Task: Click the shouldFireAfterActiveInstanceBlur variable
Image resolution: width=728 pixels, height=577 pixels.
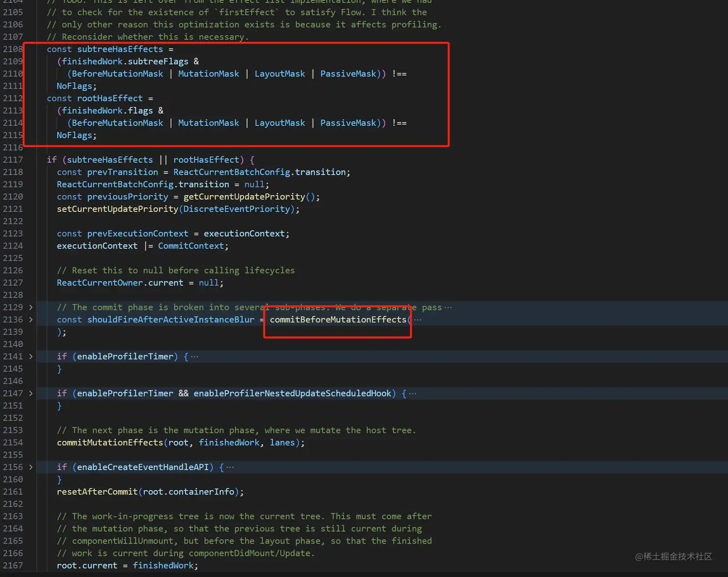Action: point(170,320)
